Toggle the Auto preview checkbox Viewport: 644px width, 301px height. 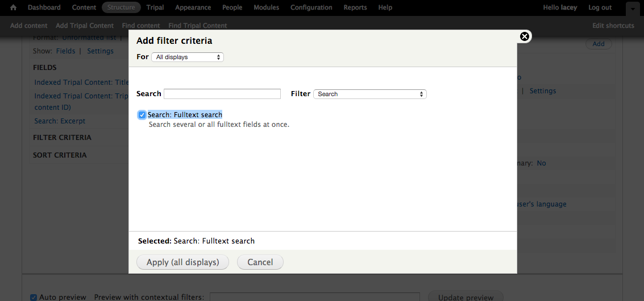(x=34, y=297)
